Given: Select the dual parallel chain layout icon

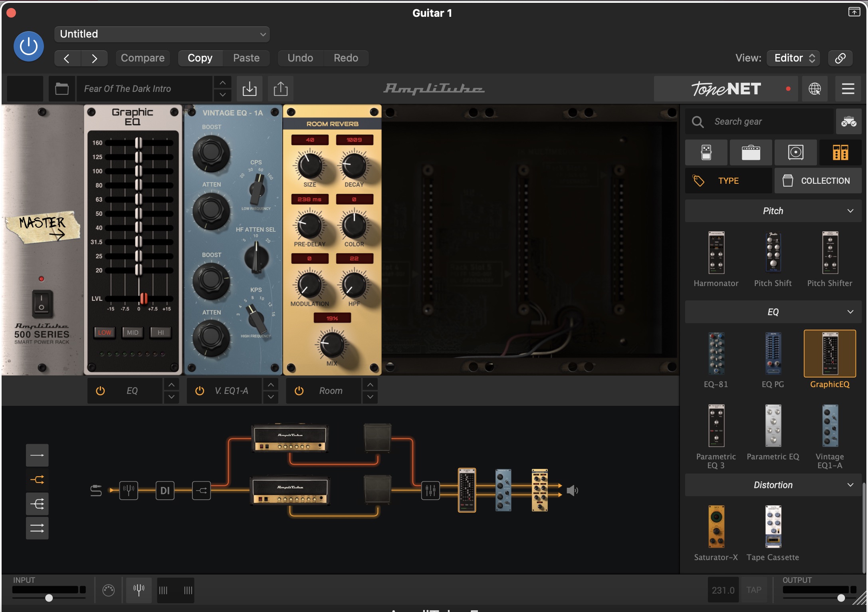Looking at the screenshot, I should point(37,528).
